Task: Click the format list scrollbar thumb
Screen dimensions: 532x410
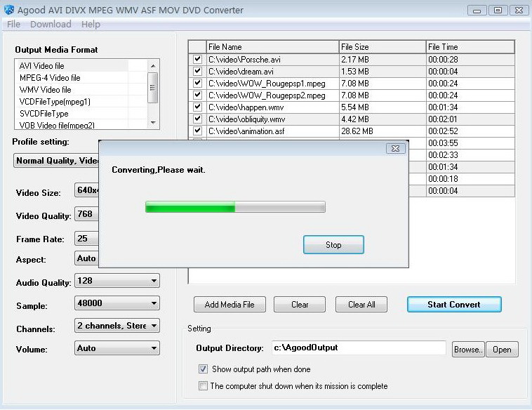Action: coord(153,88)
